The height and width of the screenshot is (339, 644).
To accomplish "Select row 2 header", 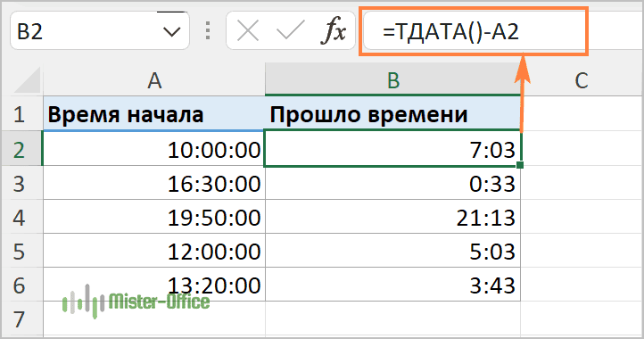I will (x=21, y=149).
